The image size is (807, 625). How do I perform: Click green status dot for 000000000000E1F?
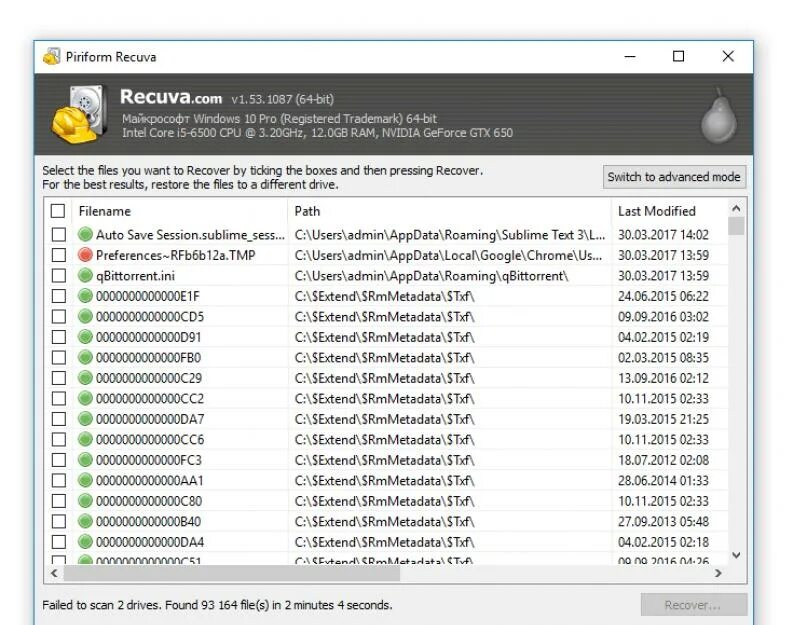[x=85, y=296]
